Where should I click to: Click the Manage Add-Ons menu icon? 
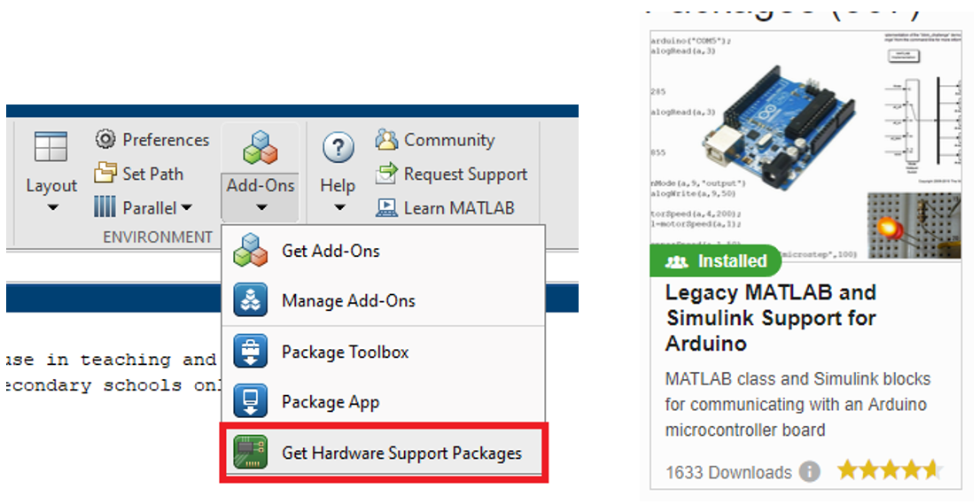pyautogui.click(x=251, y=300)
